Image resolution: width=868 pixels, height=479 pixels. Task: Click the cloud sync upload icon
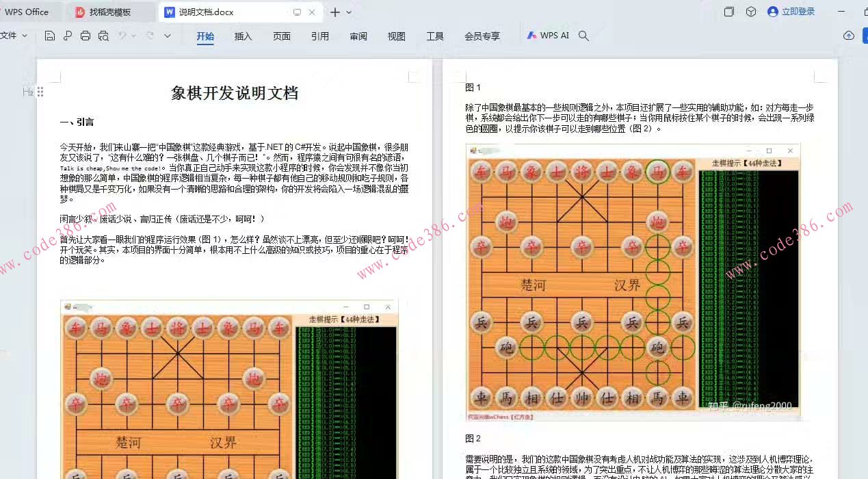pyautogui.click(x=849, y=36)
